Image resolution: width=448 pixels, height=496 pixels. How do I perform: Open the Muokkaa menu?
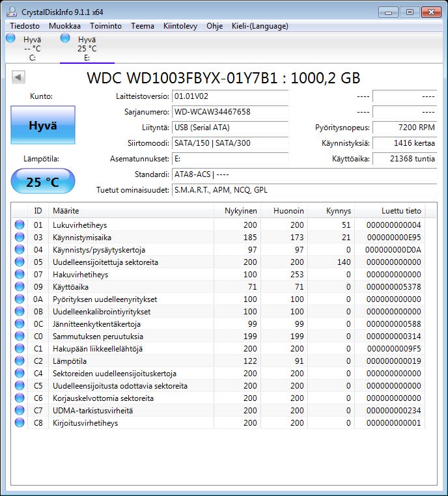click(x=64, y=26)
